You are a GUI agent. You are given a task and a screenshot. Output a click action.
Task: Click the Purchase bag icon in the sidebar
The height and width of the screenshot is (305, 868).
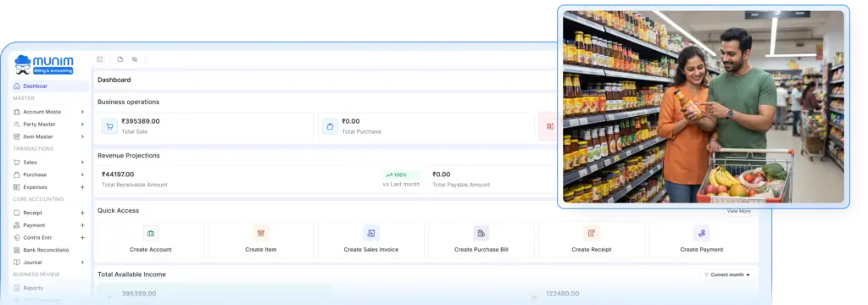pyautogui.click(x=17, y=175)
